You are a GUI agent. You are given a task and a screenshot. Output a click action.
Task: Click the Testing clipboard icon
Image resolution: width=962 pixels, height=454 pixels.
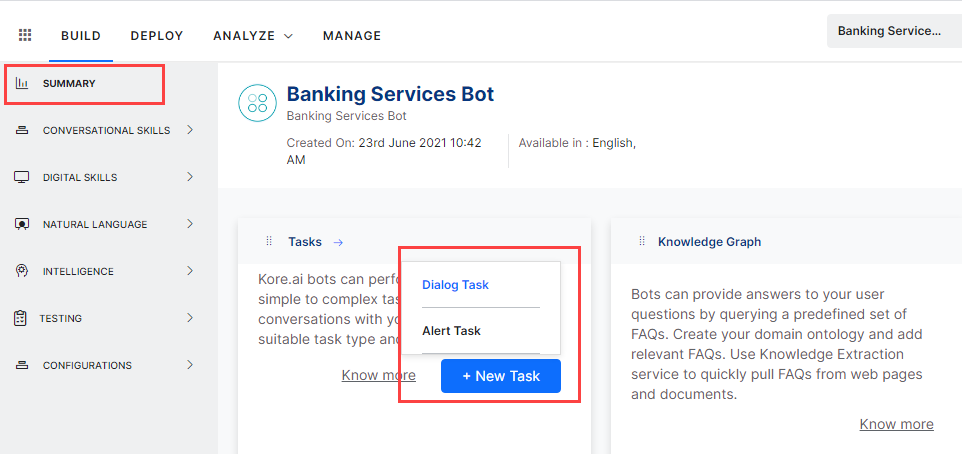[20, 318]
